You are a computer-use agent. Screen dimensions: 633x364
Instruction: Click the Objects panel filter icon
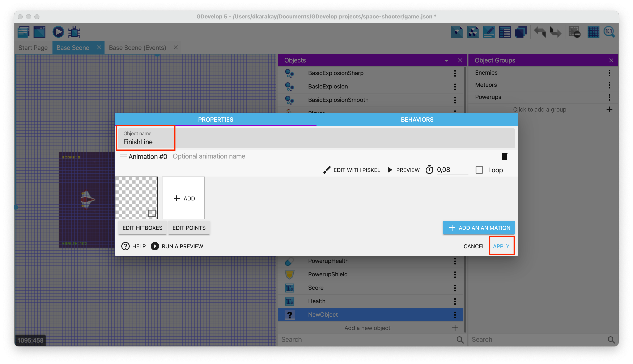(446, 61)
